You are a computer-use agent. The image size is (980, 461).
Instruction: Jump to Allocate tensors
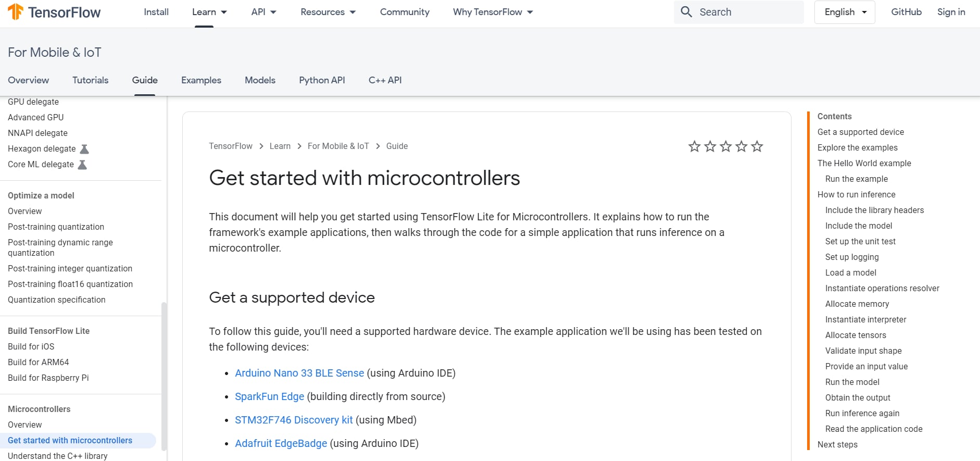pos(856,335)
